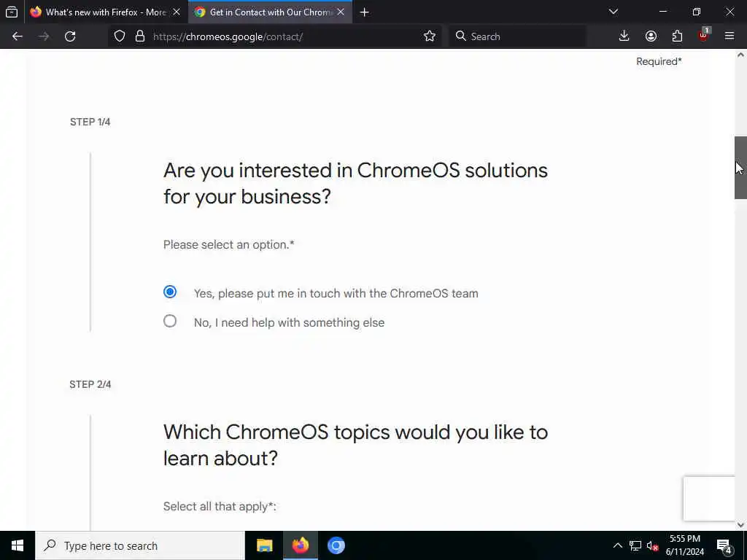Click 'Are you interested in ChromeOS solutions' heading

coord(355,183)
